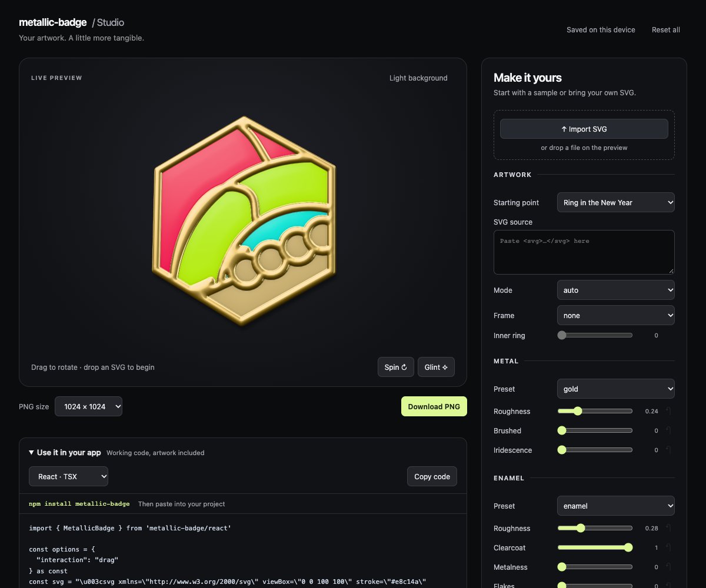Click Reset all in the header

(666, 29)
